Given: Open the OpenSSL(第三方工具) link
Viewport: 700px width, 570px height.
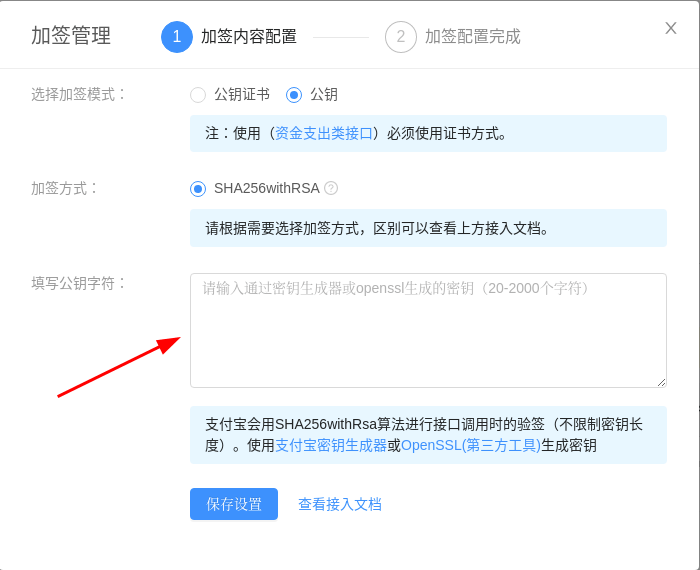Looking at the screenshot, I should click(x=470, y=445).
